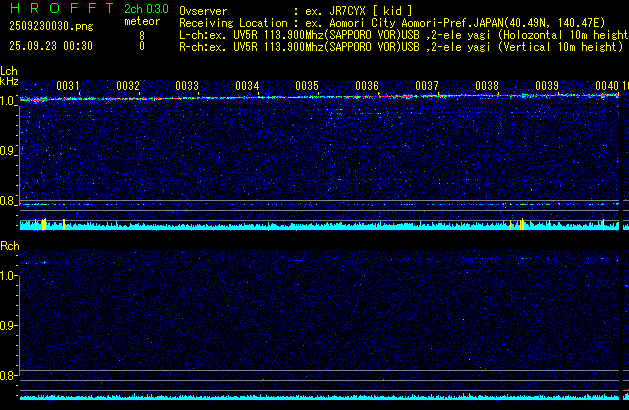Select the R-ch receiver description line
The width and height of the screenshot is (629, 410).
(x=400, y=46)
